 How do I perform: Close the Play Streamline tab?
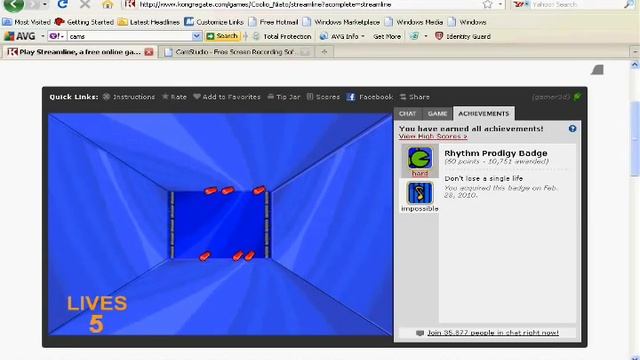[x=149, y=52]
